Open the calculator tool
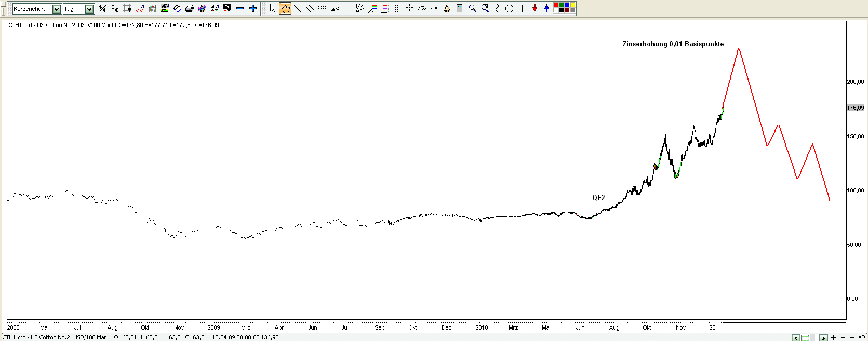 tap(460, 9)
